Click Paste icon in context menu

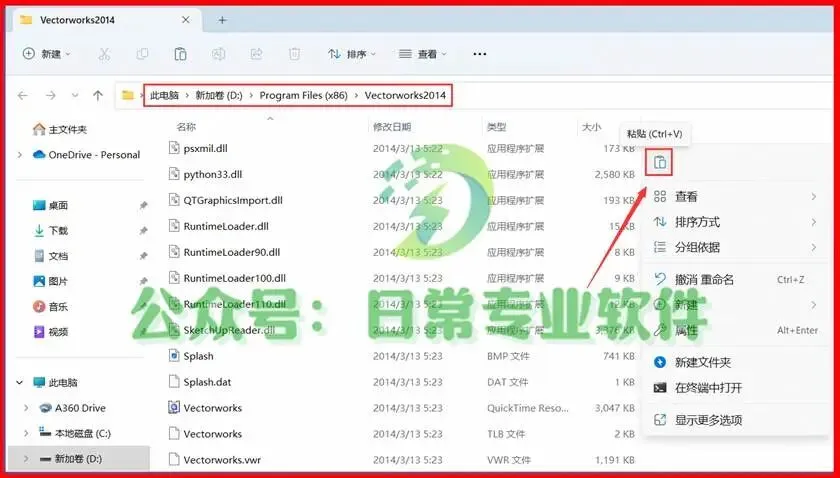coord(659,162)
